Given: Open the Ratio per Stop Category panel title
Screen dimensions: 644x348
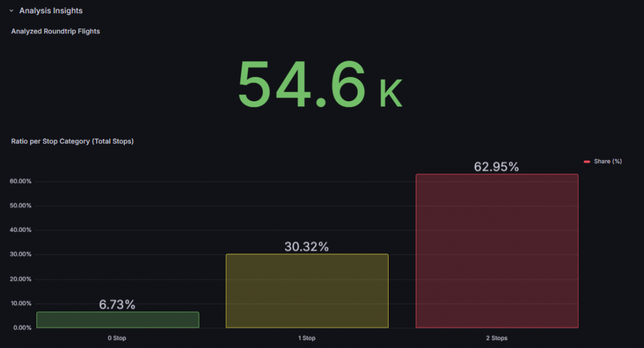Looking at the screenshot, I should pos(72,142).
